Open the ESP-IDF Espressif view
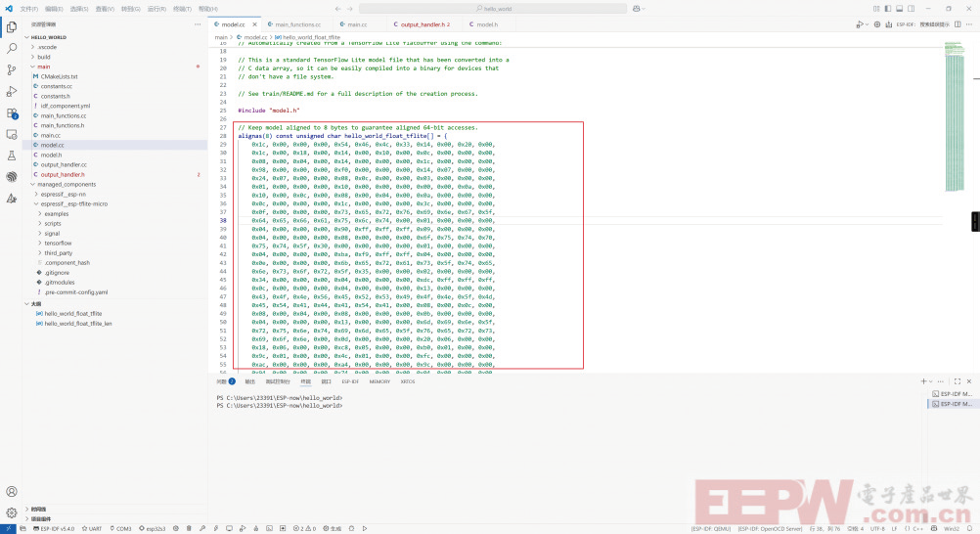The image size is (980, 534). click(12, 177)
